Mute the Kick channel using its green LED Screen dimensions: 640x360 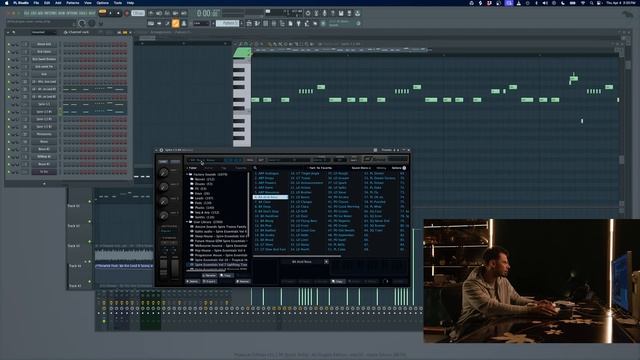pyautogui.click(x=9, y=75)
